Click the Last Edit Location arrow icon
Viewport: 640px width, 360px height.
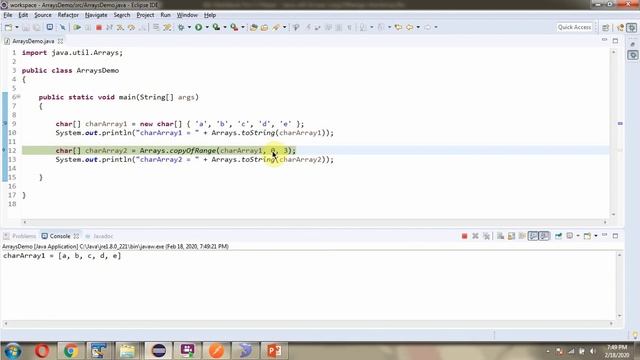(398, 27)
